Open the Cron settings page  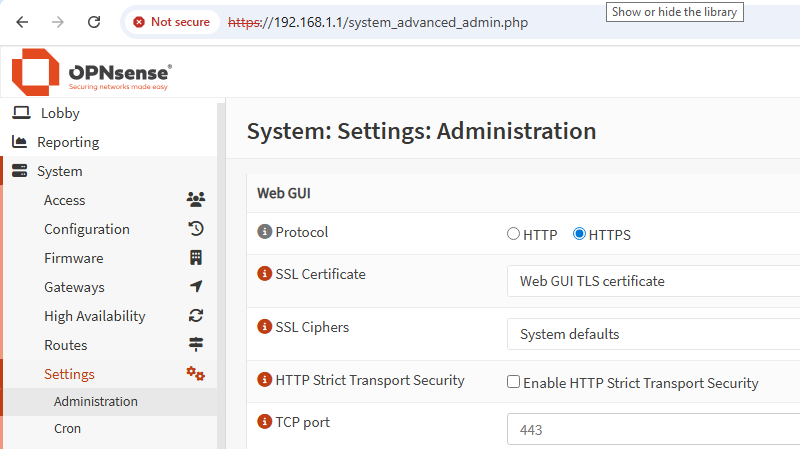[x=67, y=429]
